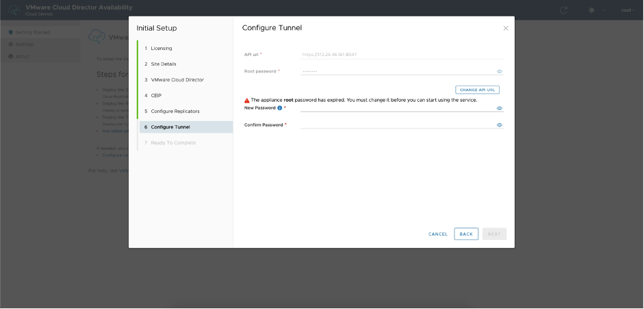Reveal the Confirm Password entry

(x=500, y=125)
